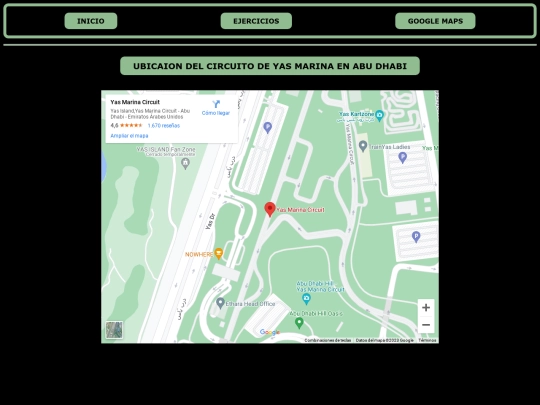Select the Abu Dhabi Hill Oasis green pin

coord(299,323)
